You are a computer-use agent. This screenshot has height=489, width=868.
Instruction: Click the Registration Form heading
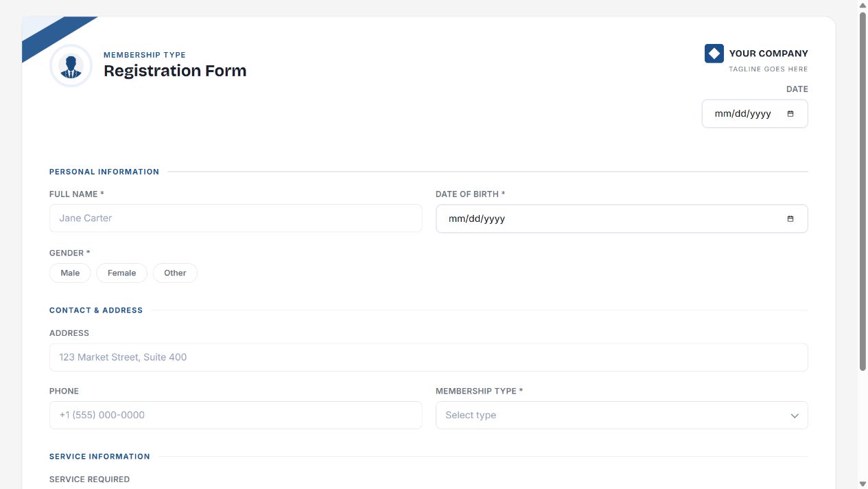pyautogui.click(x=175, y=71)
